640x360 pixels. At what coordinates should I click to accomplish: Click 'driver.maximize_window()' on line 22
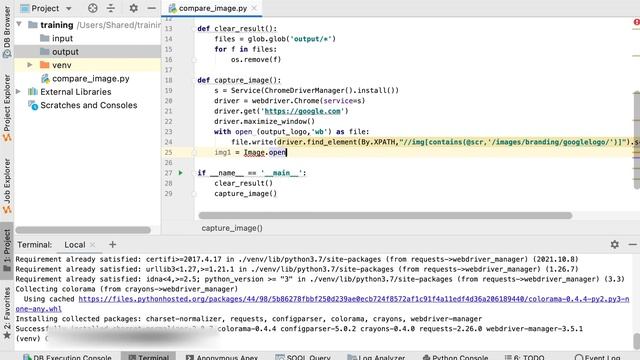point(264,121)
